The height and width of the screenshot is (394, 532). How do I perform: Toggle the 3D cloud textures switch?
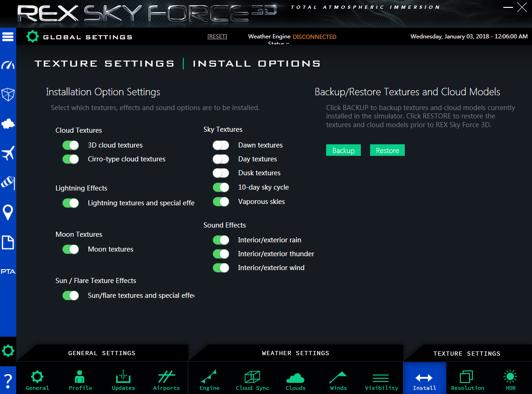71,145
